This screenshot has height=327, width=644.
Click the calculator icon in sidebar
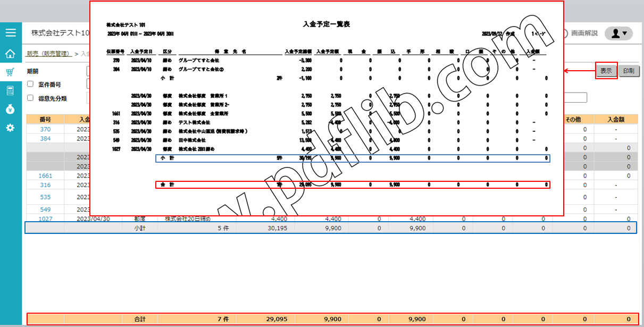point(11,91)
